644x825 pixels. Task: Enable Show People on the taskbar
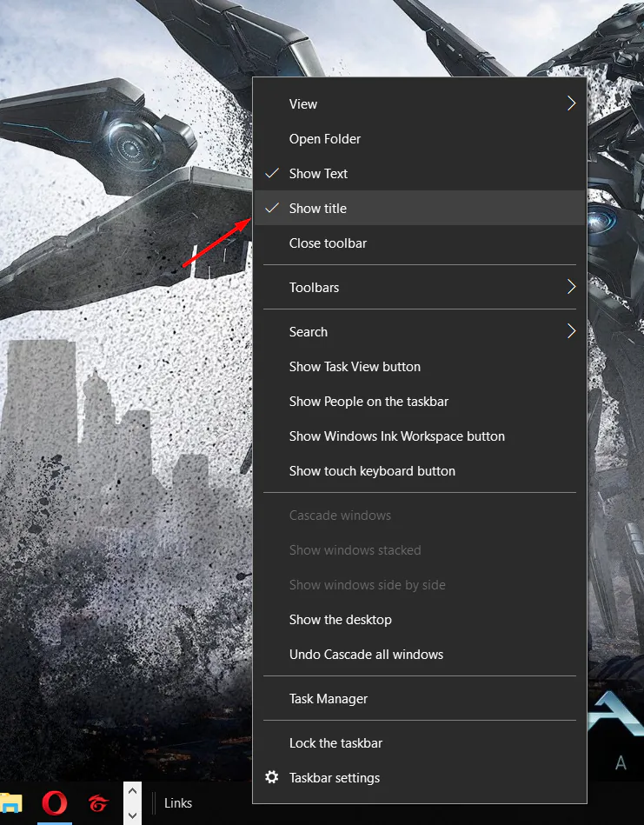[420, 401]
